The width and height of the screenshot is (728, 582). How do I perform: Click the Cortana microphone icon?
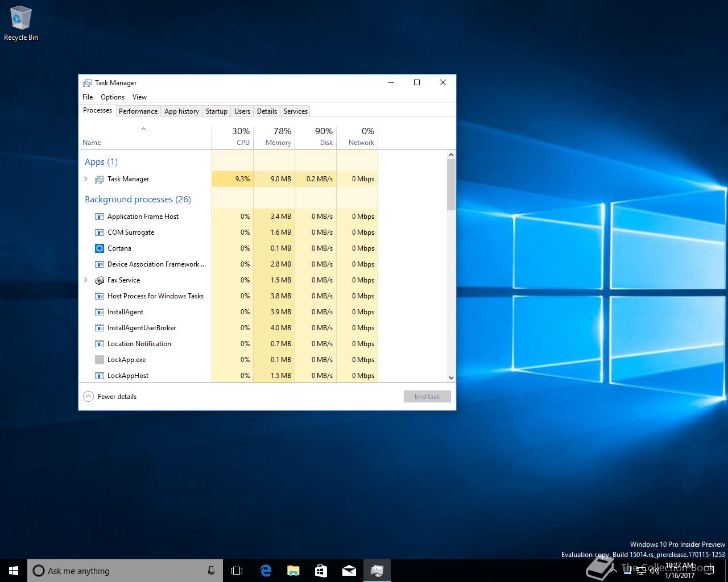click(x=211, y=571)
